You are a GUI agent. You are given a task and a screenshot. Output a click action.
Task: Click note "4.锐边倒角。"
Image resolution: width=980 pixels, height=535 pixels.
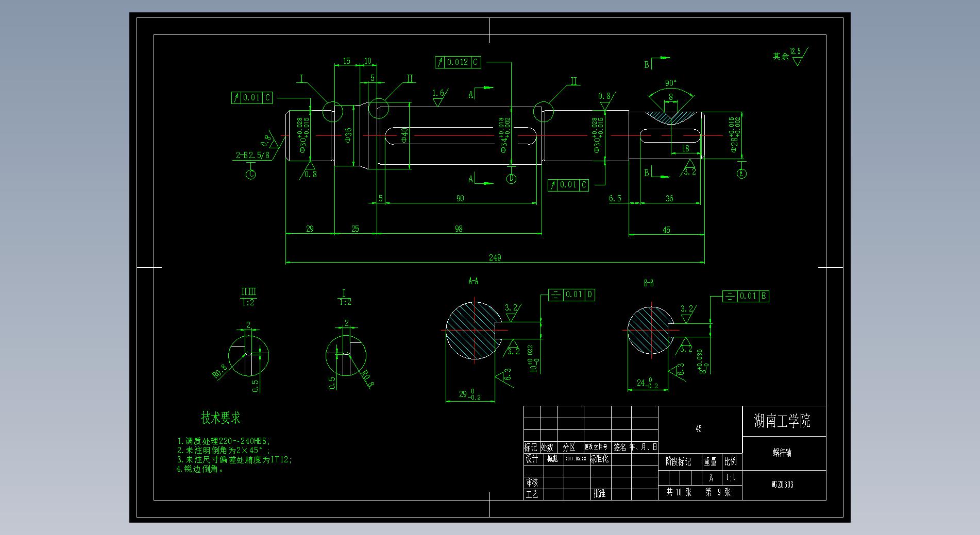200,469
